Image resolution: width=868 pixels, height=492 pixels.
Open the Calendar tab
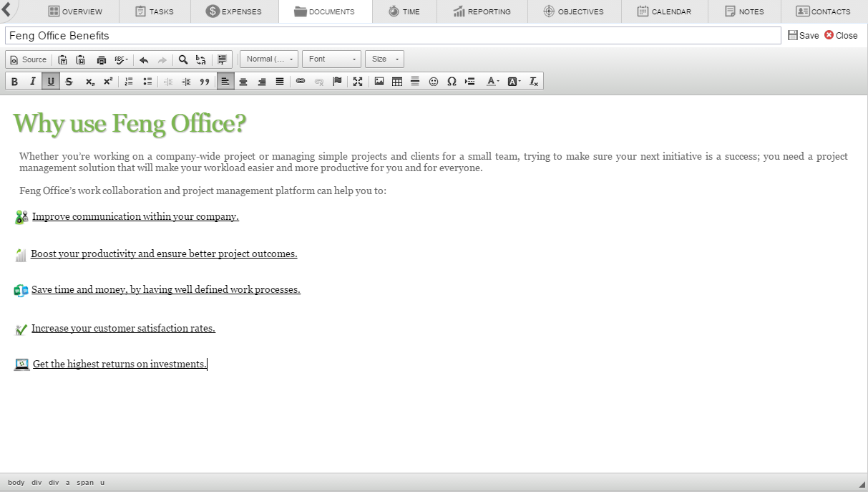[664, 11]
